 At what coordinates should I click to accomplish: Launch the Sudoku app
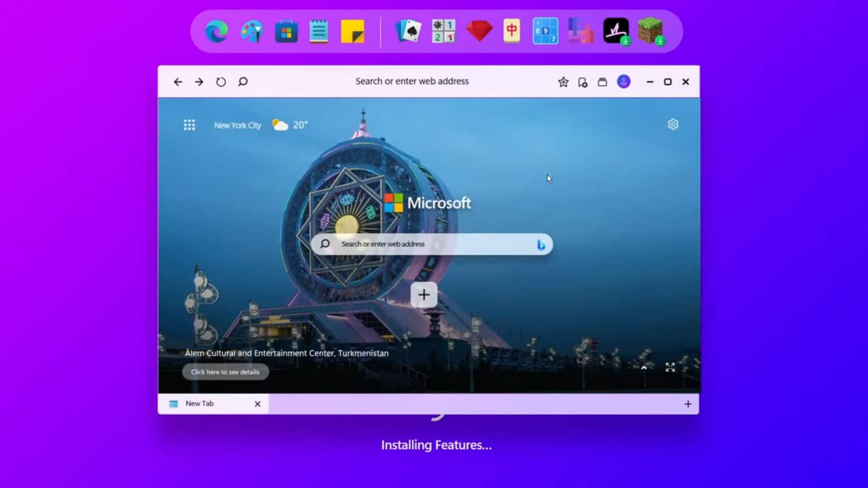[x=545, y=31]
